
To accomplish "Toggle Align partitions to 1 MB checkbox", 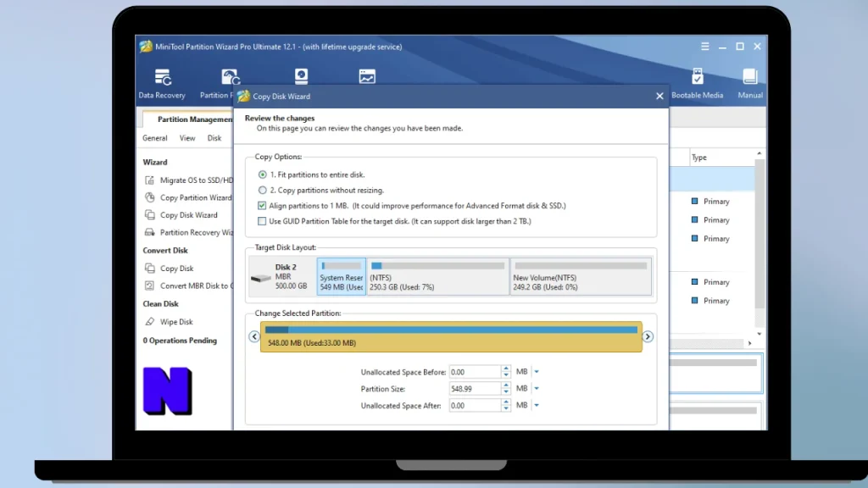I will [x=262, y=205].
